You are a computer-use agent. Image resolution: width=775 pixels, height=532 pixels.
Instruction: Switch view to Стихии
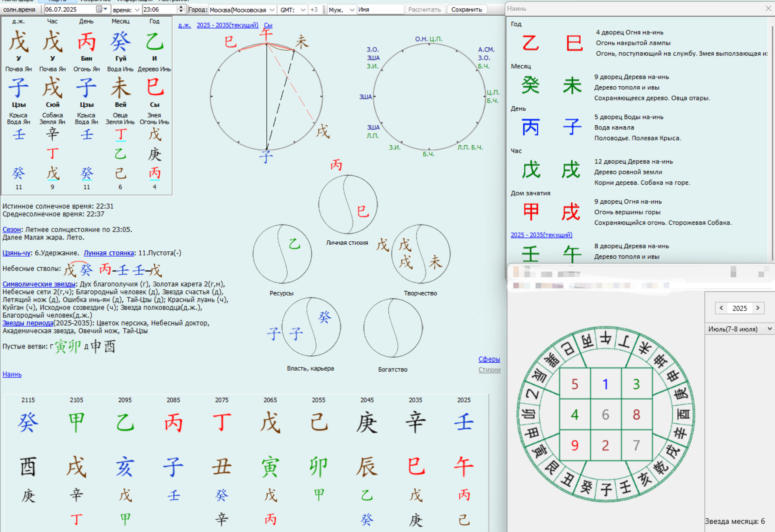(489, 370)
